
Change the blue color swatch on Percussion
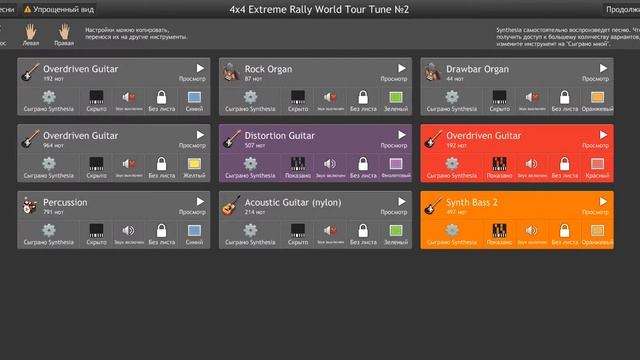[x=194, y=231]
